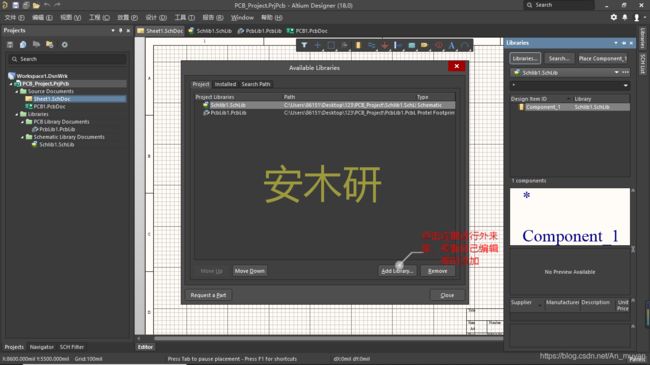Select the Wire tool in the Active Bar
This screenshot has height=365, width=650.
[x=371, y=45]
